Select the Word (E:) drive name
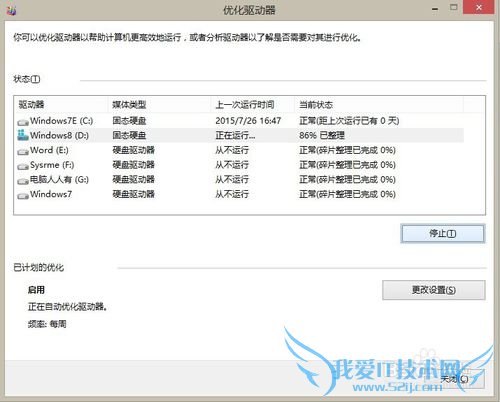500x402 pixels. [49, 150]
